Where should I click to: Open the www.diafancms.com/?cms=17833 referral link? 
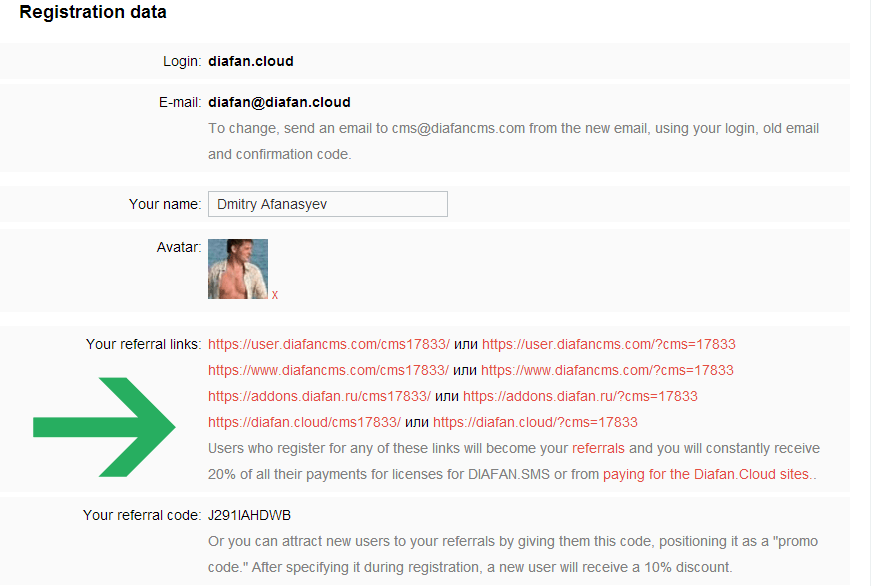coord(607,370)
